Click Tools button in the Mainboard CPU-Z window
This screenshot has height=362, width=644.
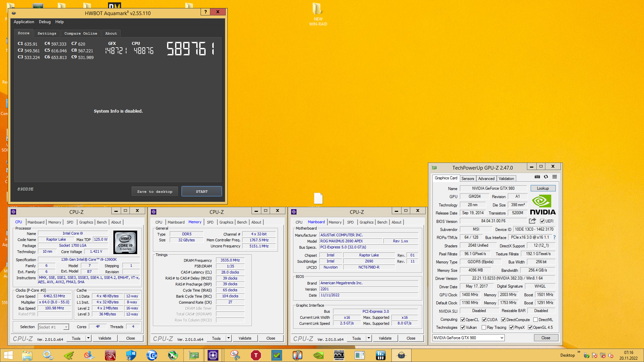click(357, 338)
